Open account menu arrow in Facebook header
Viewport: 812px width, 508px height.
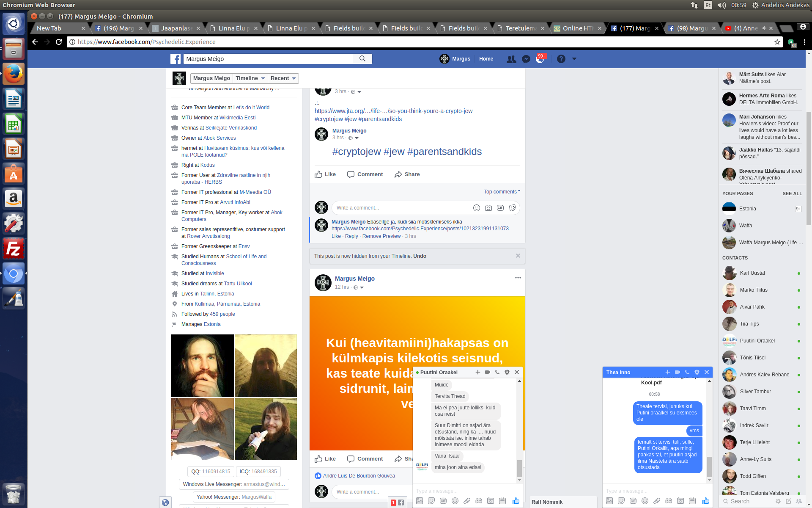tap(574, 59)
